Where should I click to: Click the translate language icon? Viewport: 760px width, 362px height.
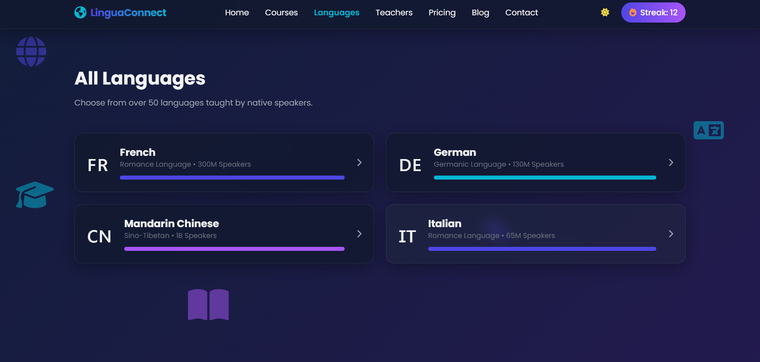[x=709, y=130]
